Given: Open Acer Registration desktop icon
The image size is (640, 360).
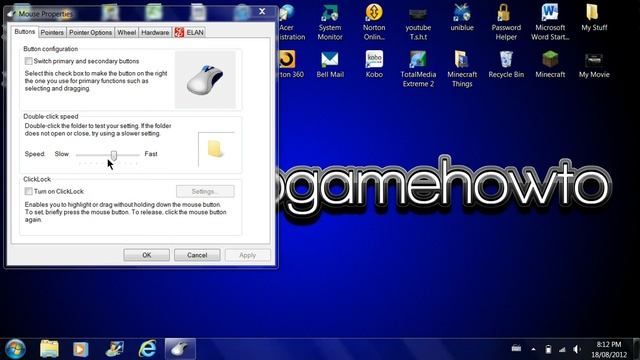Looking at the screenshot, I should point(291,22).
